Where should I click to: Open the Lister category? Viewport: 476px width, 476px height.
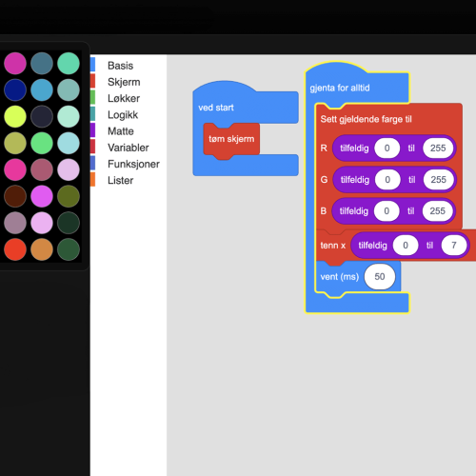(120, 181)
